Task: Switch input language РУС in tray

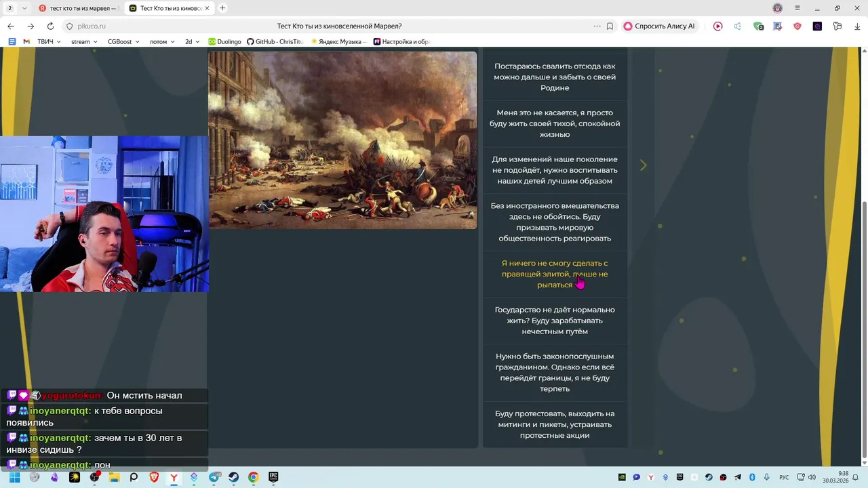Action: (x=784, y=477)
